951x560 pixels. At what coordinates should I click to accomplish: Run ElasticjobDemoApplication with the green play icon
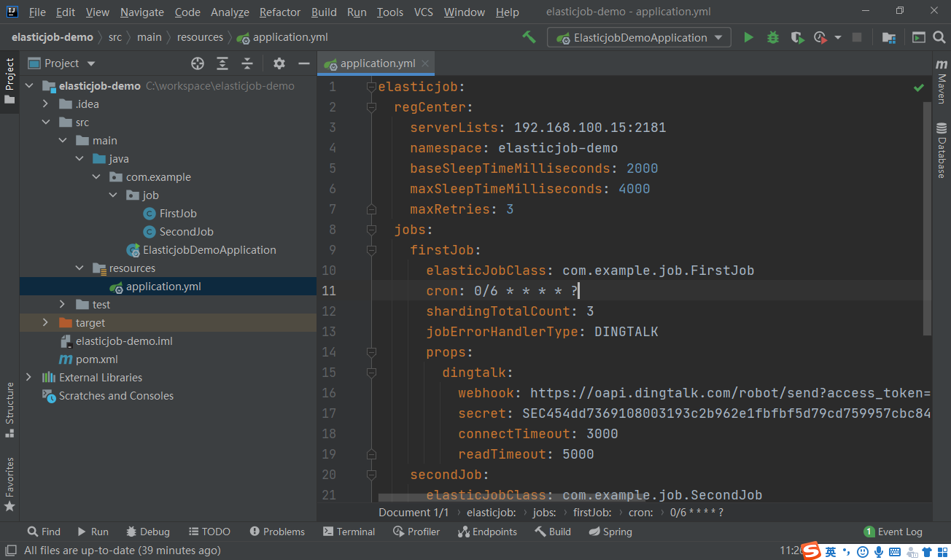coord(748,37)
